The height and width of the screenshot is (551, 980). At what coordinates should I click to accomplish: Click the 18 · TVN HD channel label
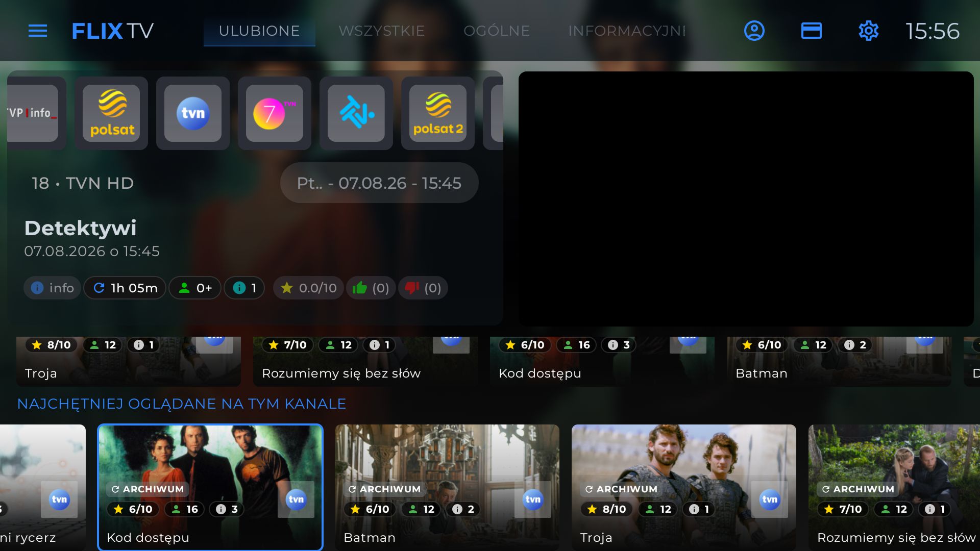click(x=83, y=183)
